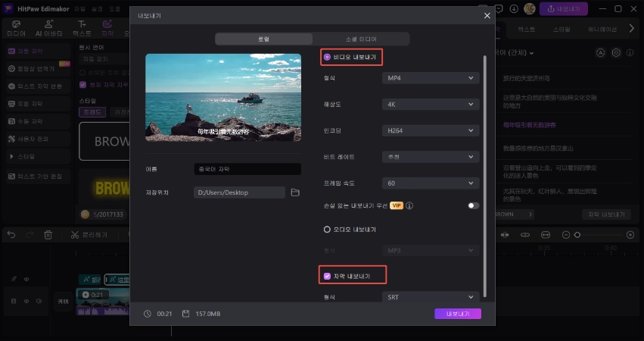Select the 로컬 tab

[263, 39]
